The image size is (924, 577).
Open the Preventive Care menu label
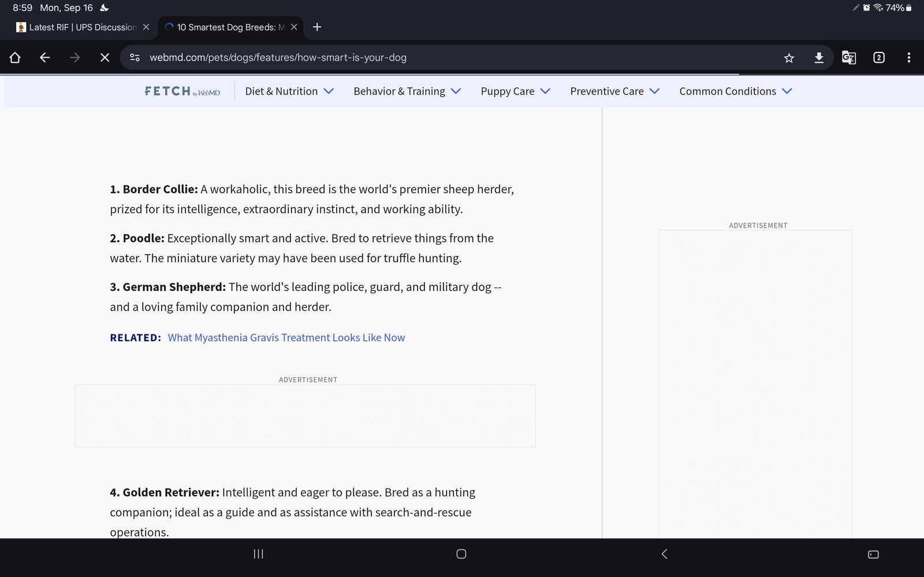(x=607, y=91)
